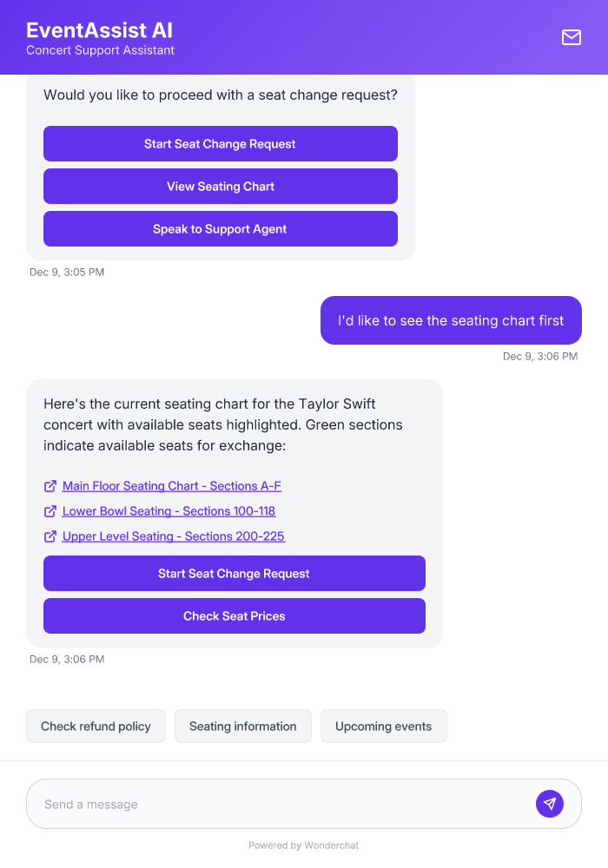Tap the Upcoming events quick reply
The width and height of the screenshot is (608, 868).
coord(383,726)
